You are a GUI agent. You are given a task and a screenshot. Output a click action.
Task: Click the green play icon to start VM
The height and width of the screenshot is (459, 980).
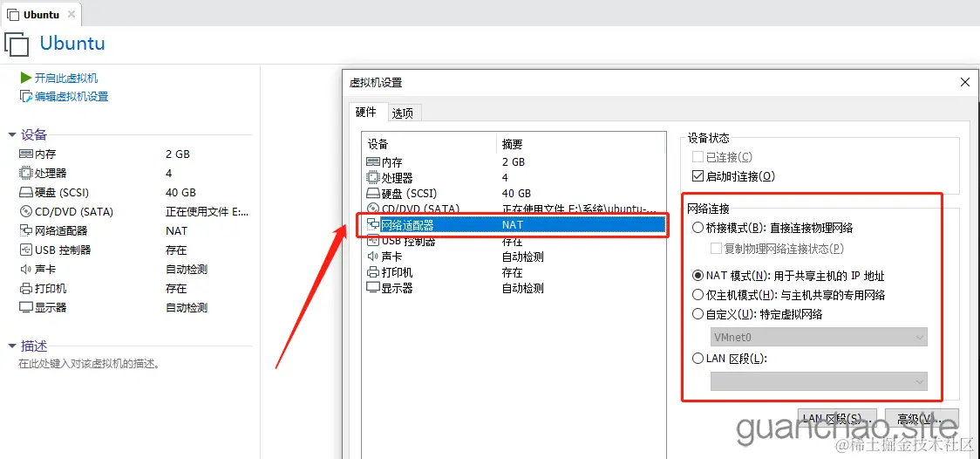[25, 78]
